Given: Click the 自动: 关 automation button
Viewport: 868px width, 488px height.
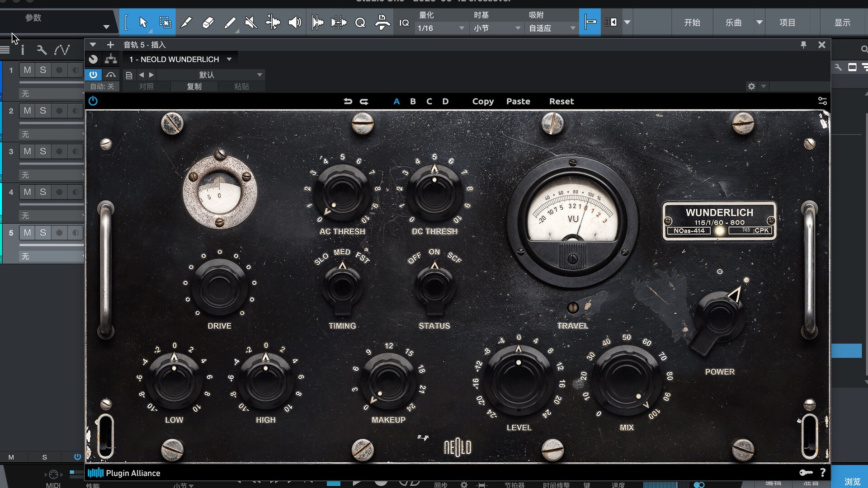Looking at the screenshot, I should tap(102, 86).
